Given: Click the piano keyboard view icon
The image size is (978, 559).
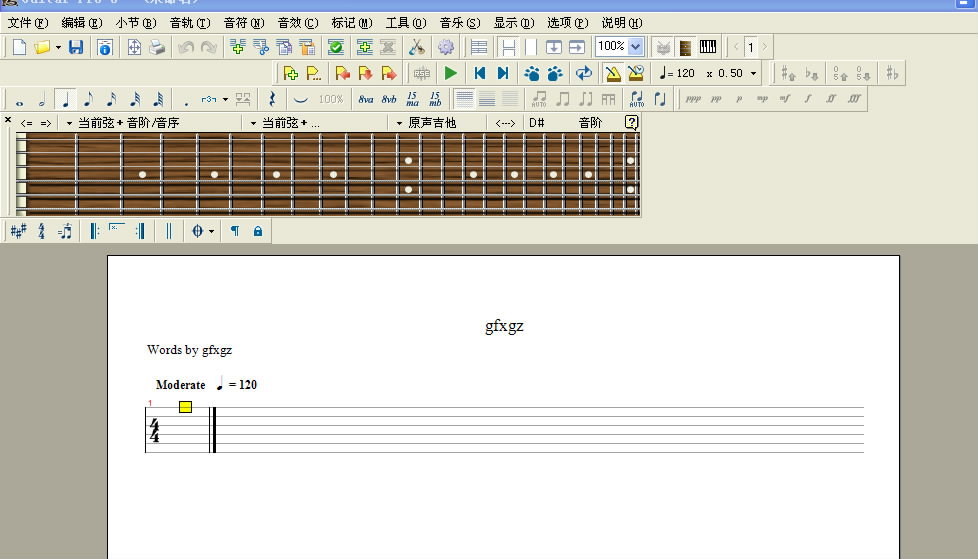Looking at the screenshot, I should click(x=708, y=47).
